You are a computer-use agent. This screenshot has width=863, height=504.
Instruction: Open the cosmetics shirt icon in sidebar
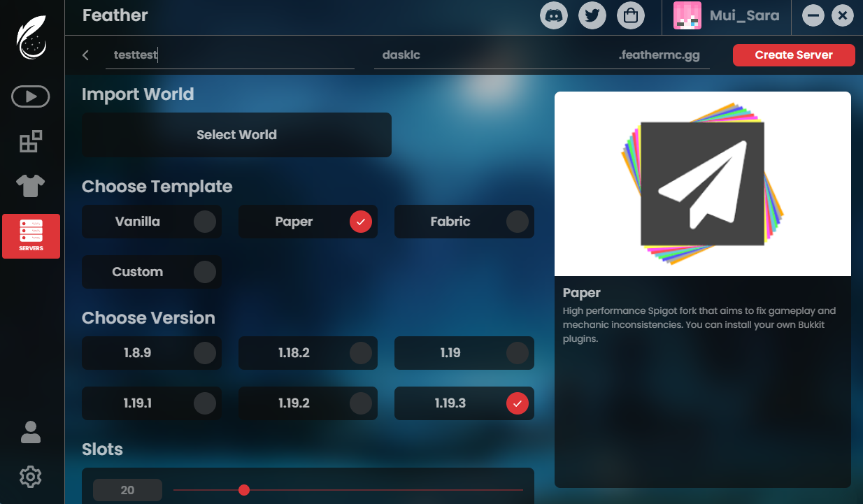coord(31,186)
